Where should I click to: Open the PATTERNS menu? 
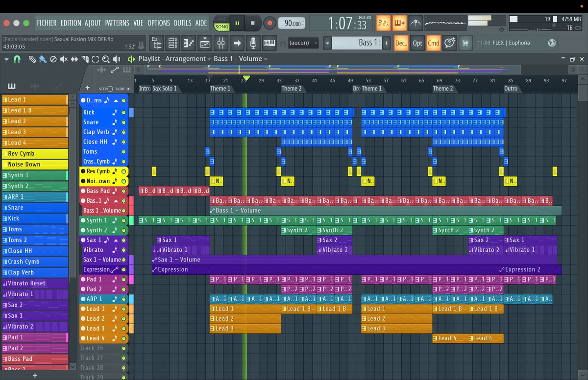click(x=117, y=23)
